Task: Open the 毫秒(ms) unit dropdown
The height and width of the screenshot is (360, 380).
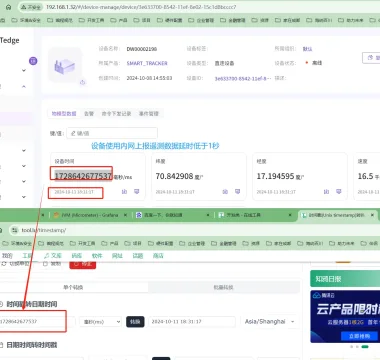Action: tap(100, 322)
